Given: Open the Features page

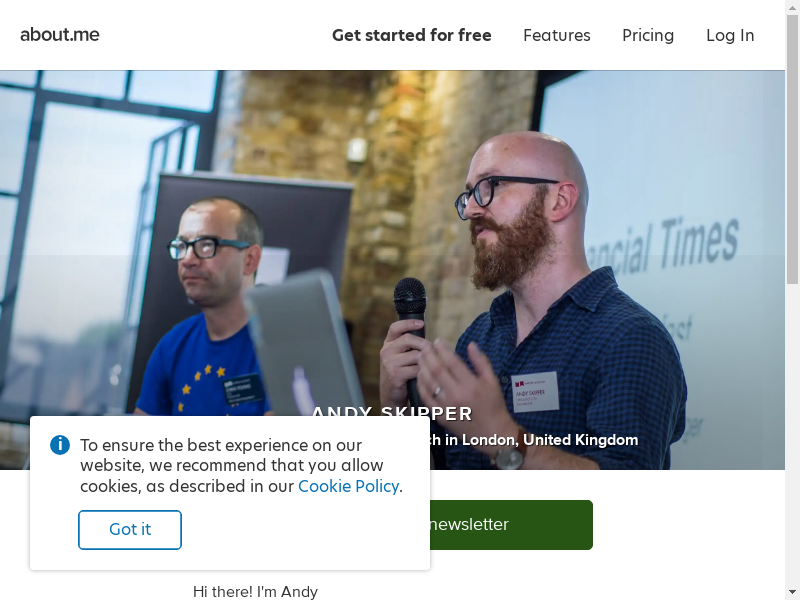Looking at the screenshot, I should coord(557,35).
